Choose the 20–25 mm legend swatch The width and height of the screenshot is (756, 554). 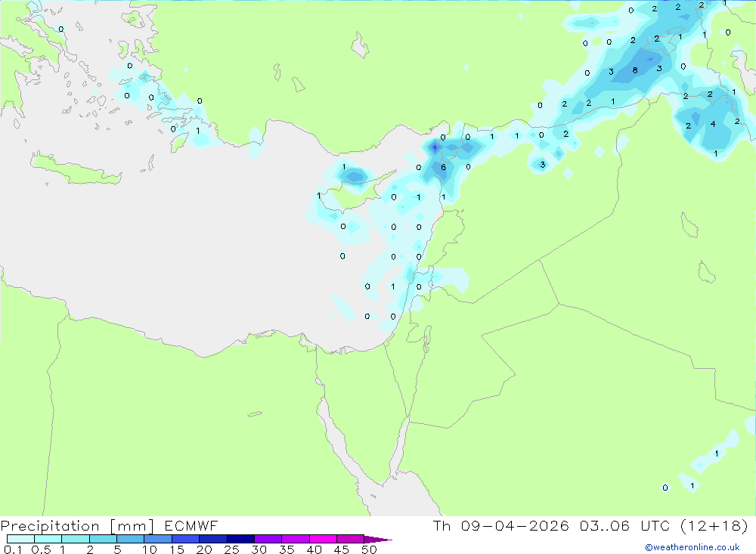213,539
